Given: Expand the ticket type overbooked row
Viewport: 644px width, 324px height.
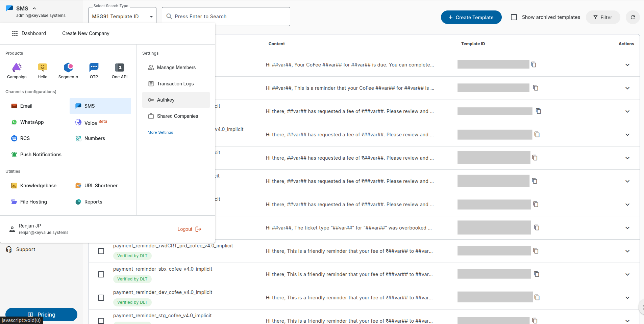Looking at the screenshot, I should click(x=627, y=228).
